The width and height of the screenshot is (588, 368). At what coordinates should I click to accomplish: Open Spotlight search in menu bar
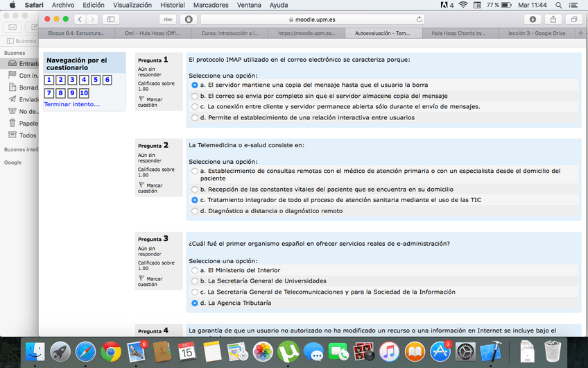[558, 5]
